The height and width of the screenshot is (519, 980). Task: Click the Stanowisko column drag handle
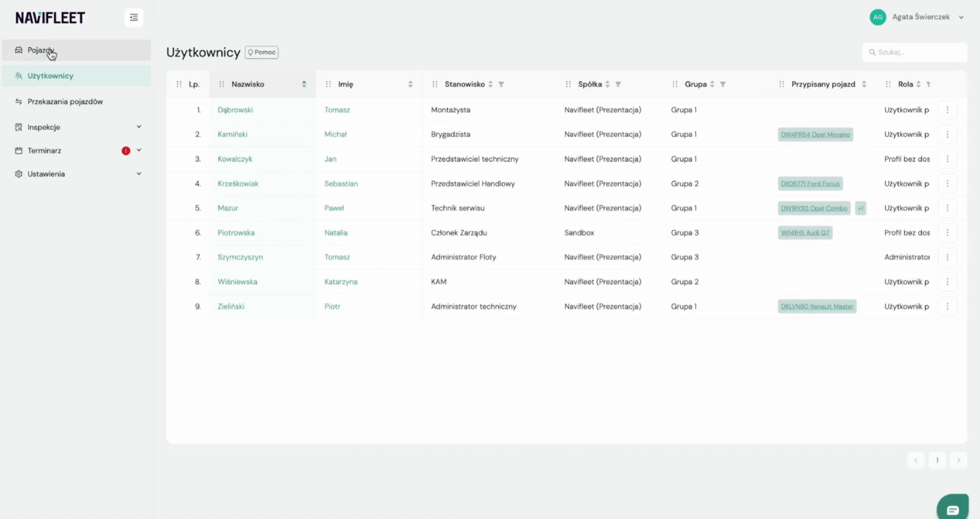(435, 84)
